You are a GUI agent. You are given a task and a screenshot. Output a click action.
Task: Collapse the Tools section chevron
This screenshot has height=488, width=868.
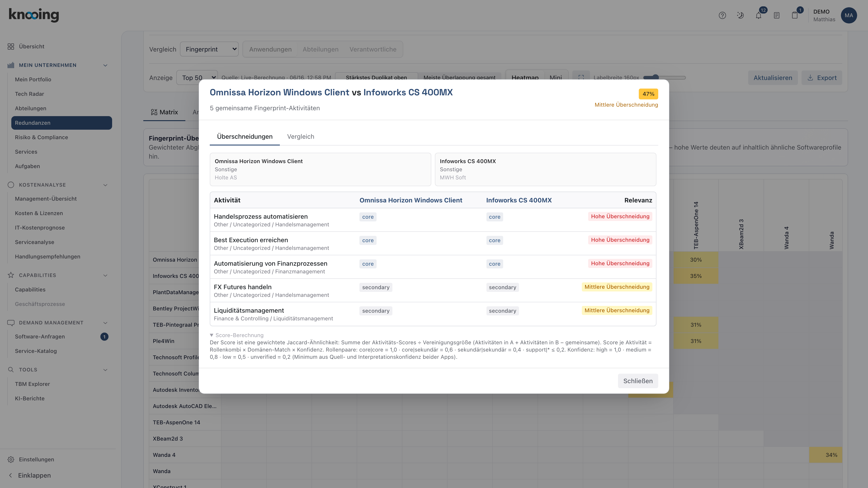pyautogui.click(x=105, y=369)
